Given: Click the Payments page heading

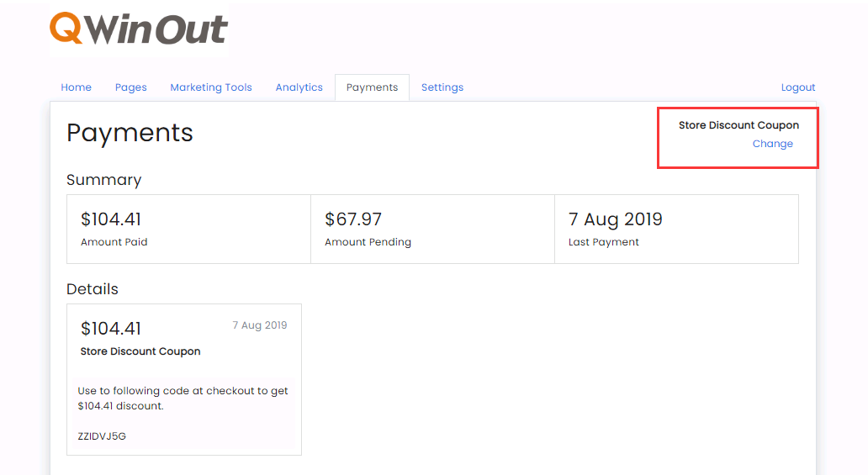Looking at the screenshot, I should click(x=130, y=133).
